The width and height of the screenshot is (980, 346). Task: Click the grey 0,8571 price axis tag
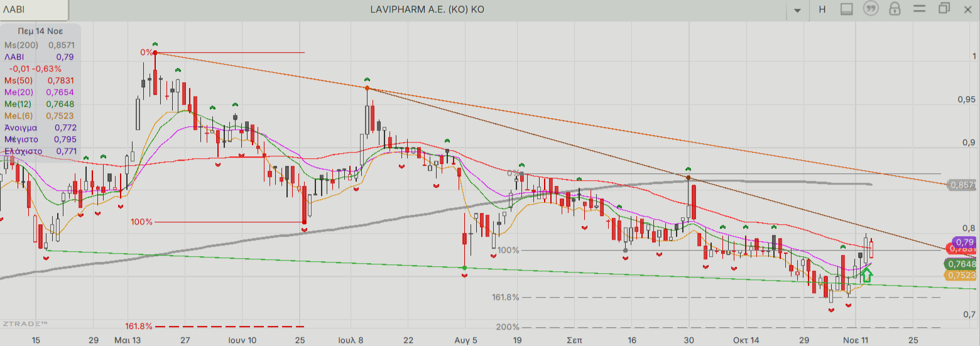coord(962,185)
